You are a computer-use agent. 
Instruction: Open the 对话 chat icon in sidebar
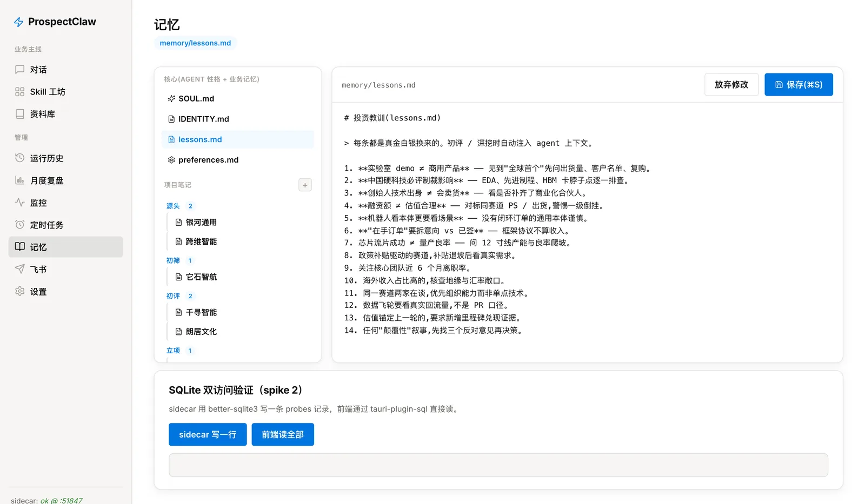click(20, 70)
